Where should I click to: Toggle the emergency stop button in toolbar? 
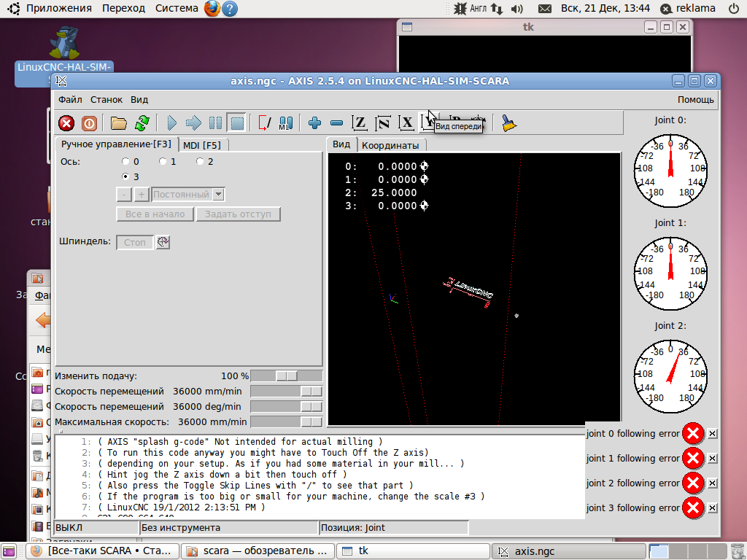tap(66, 123)
